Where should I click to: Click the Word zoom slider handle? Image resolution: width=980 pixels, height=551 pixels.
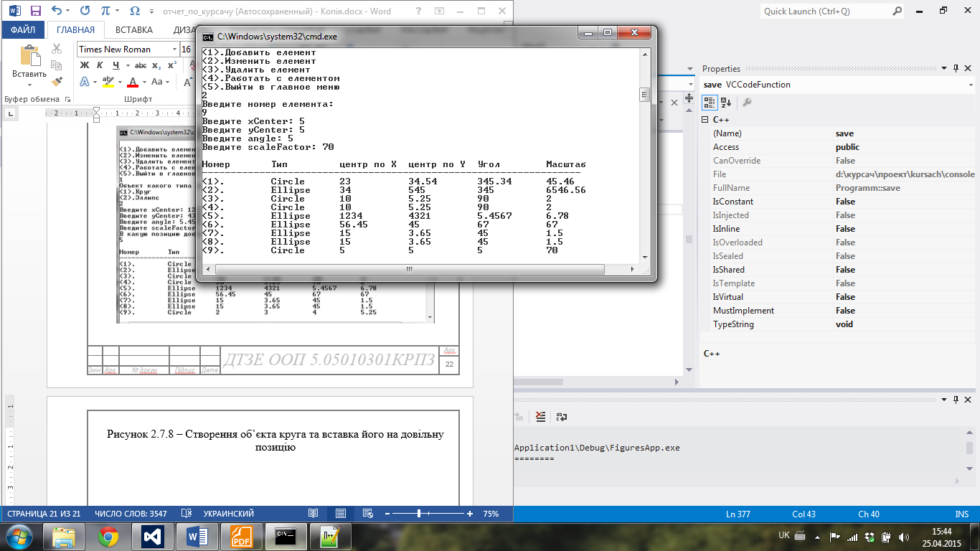coord(419,514)
